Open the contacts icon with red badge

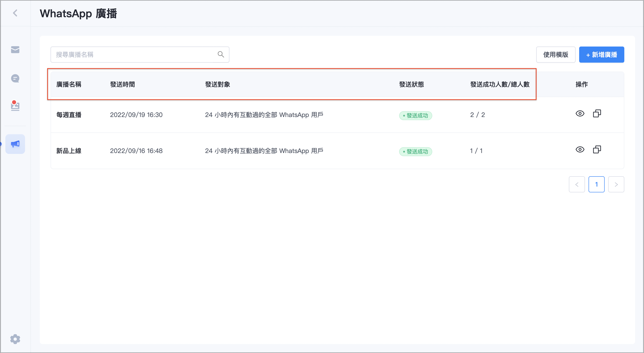(x=15, y=106)
